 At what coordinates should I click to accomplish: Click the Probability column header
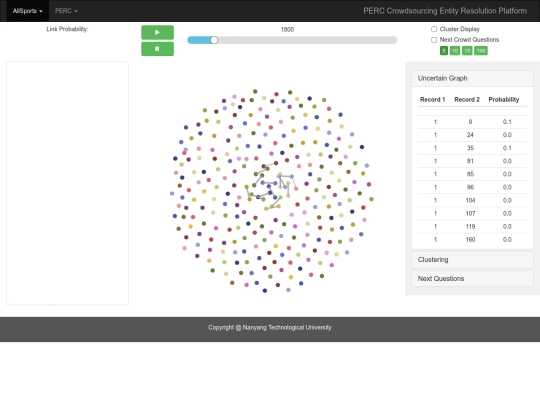point(503,100)
